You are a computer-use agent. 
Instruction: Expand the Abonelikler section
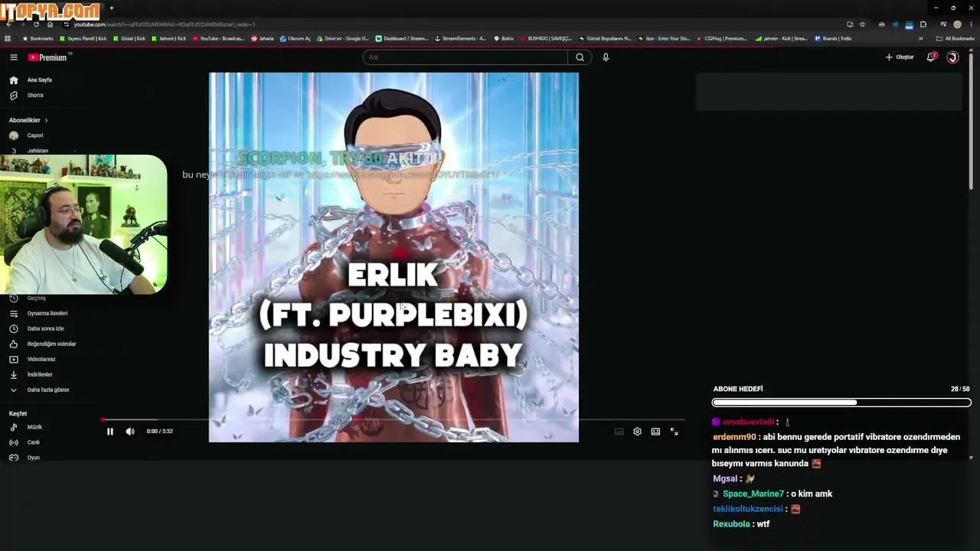(x=28, y=120)
